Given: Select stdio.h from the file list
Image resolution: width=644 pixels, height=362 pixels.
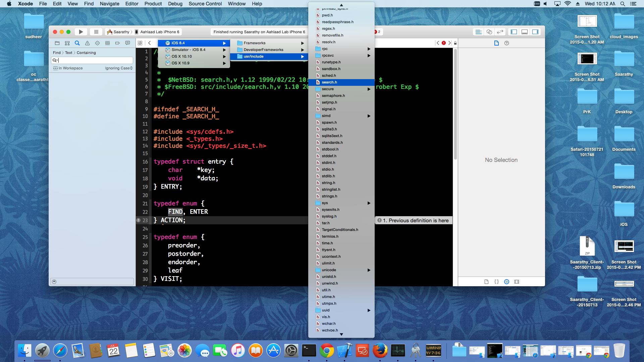Looking at the screenshot, I should pos(341,169).
